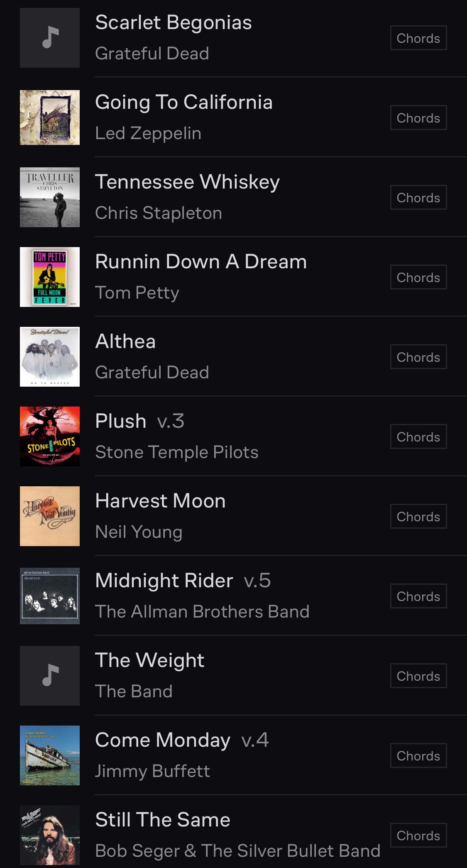Screen dimensions: 467x868
Task: Tap the Neil Young Harvest Moon album cover
Action: pyautogui.click(x=50, y=516)
